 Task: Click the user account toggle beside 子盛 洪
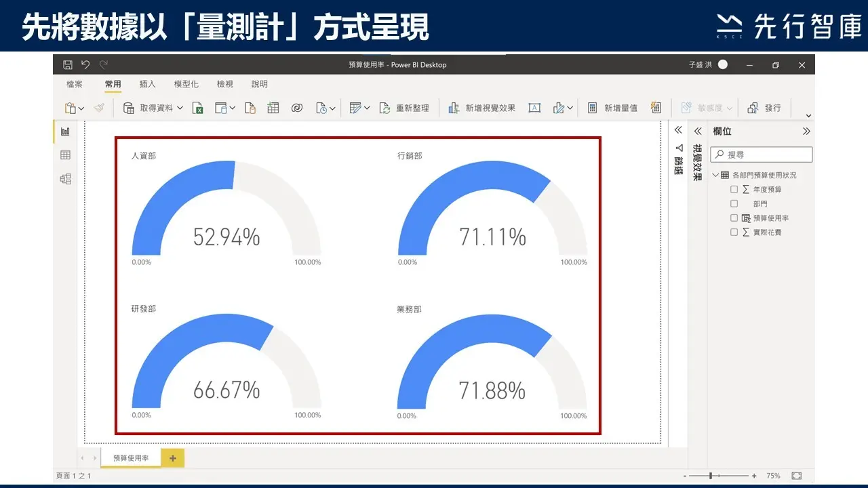[723, 65]
